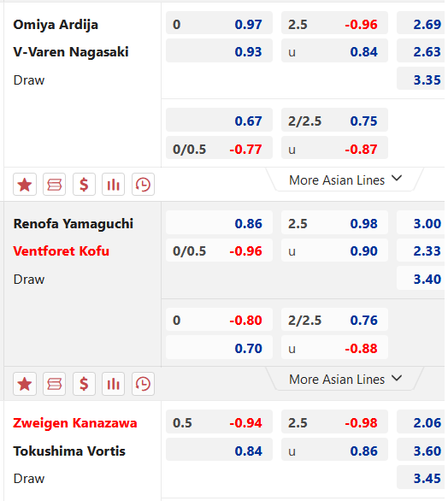The image size is (448, 501).
Task: Select Tokushima Vortis win odds 3.60
Action: click(421, 451)
